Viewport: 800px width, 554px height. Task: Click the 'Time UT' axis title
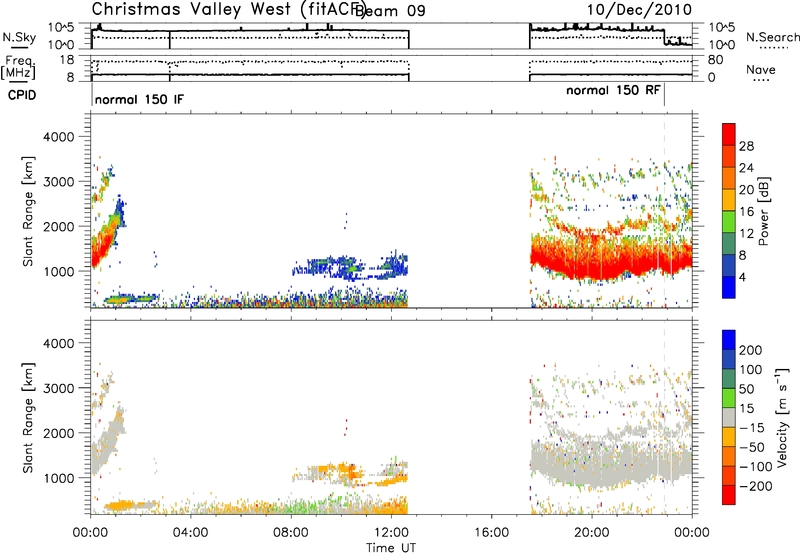tap(391, 548)
